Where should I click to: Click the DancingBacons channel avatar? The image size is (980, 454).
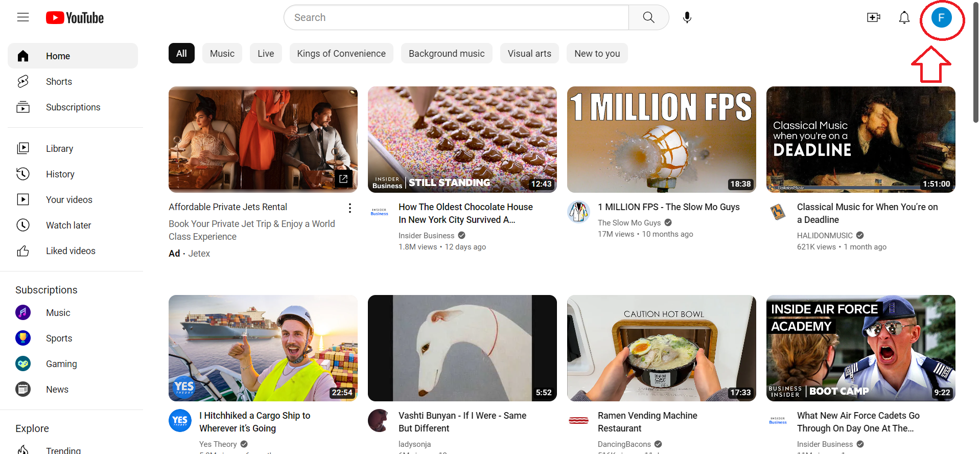coord(578,420)
